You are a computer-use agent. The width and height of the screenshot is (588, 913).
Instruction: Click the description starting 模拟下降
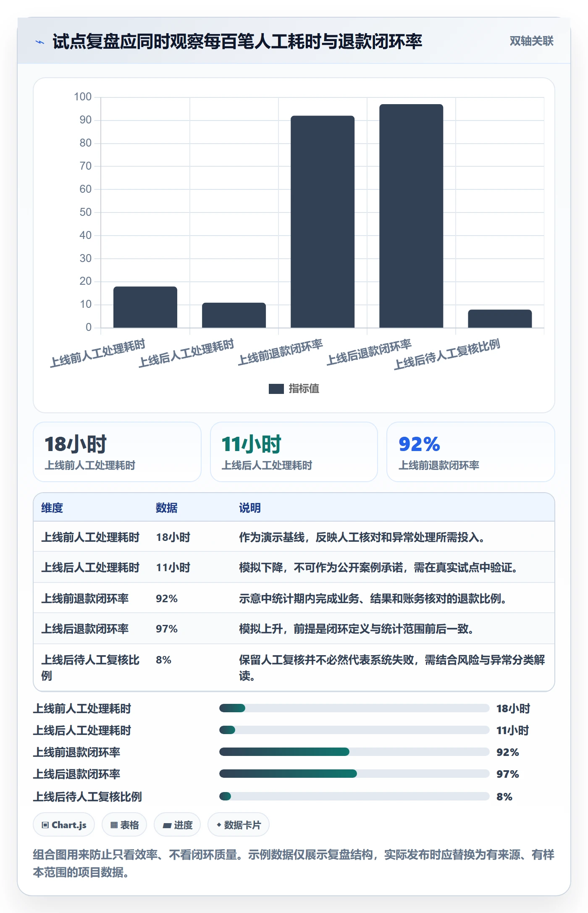click(378, 567)
